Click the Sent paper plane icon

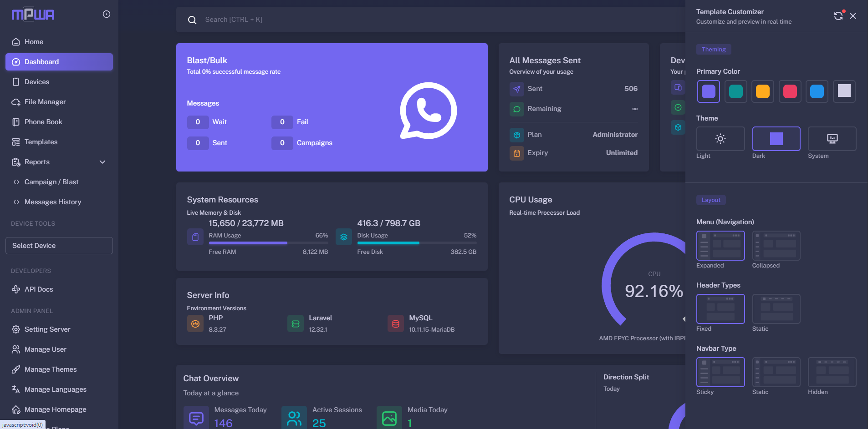(516, 89)
